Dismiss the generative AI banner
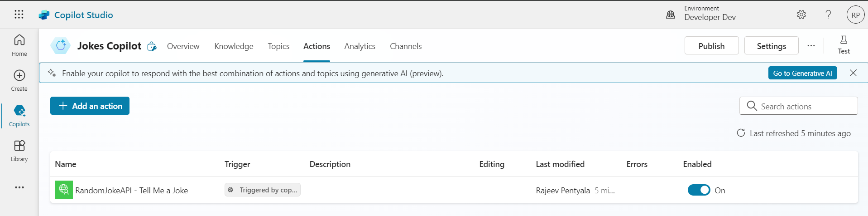The height and width of the screenshot is (216, 868). pyautogui.click(x=853, y=73)
